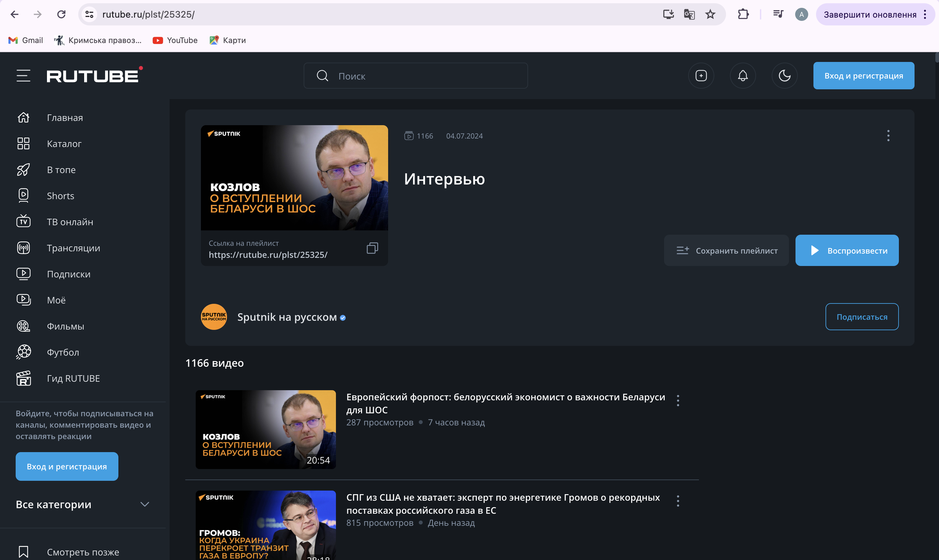The image size is (939, 560).
Task: Open the media control icon in toolbar
Action: [x=778, y=14]
